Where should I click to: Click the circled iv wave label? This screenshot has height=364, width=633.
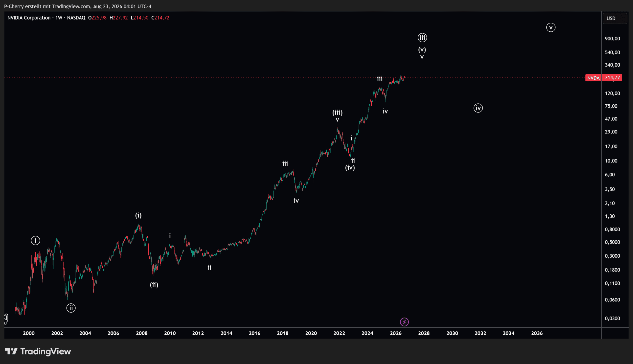point(478,108)
